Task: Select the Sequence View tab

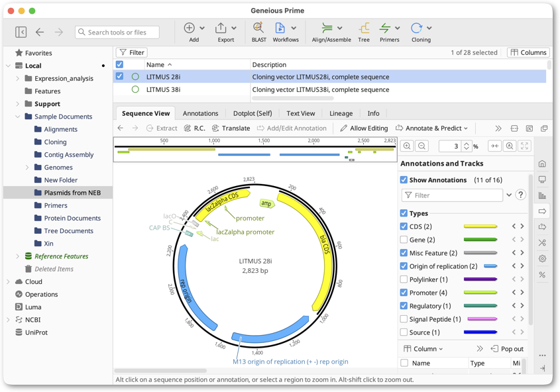Action: point(146,113)
